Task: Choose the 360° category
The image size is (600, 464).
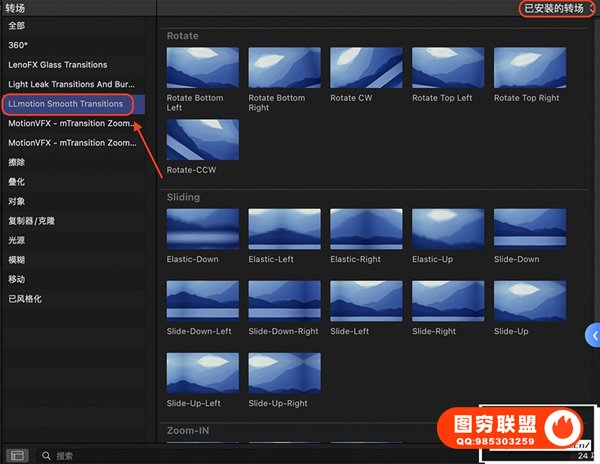Action: [x=18, y=45]
